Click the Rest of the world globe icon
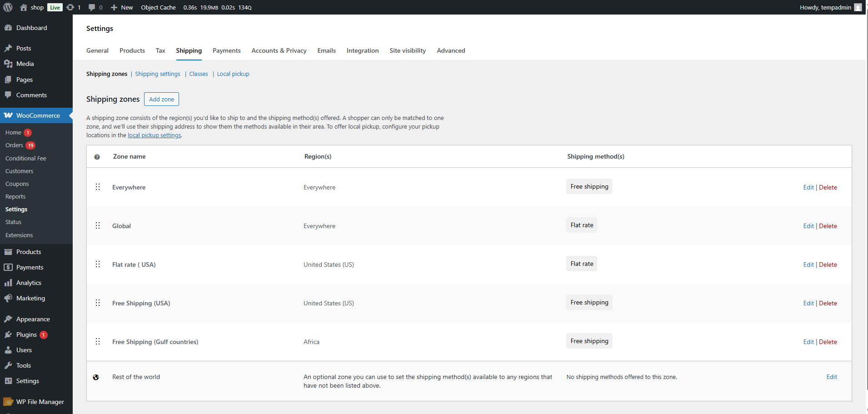 click(x=96, y=377)
